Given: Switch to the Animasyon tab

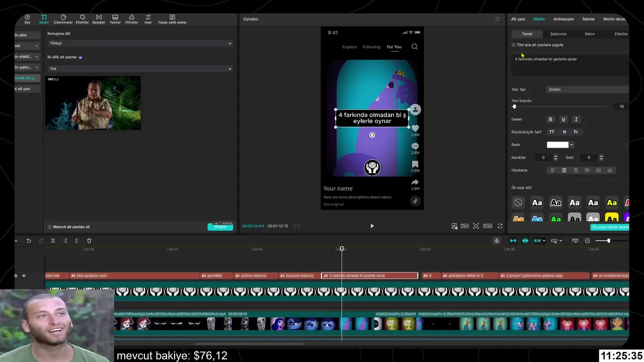Looking at the screenshot, I should [563, 19].
